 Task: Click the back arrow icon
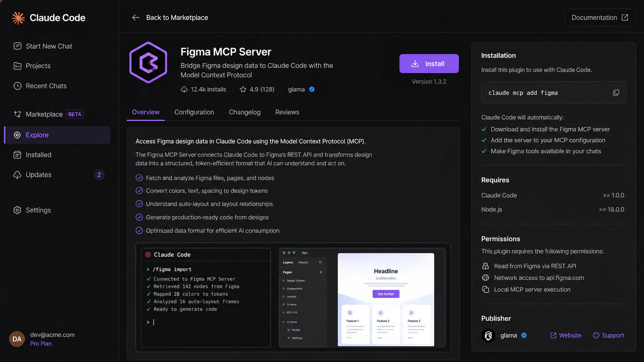tap(136, 18)
